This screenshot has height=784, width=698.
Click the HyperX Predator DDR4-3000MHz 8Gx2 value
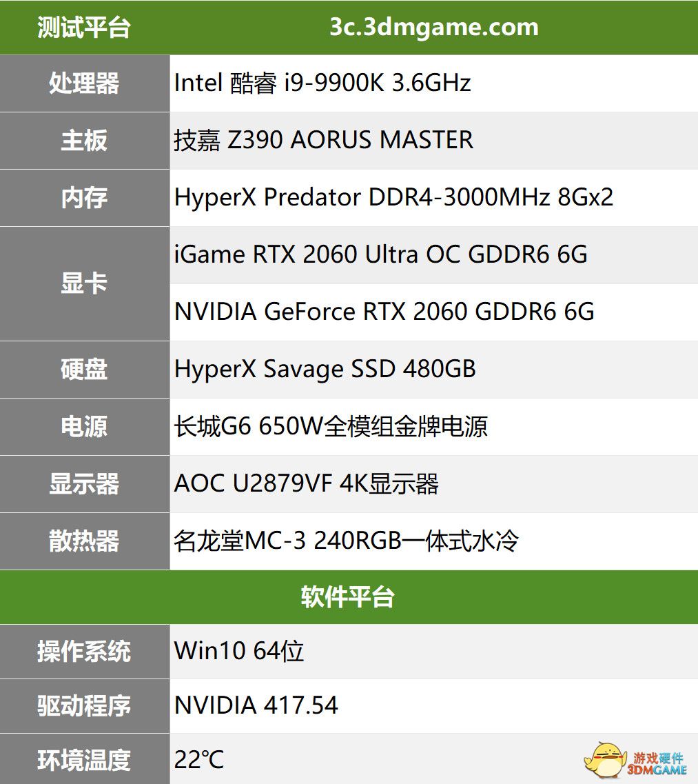tap(393, 197)
